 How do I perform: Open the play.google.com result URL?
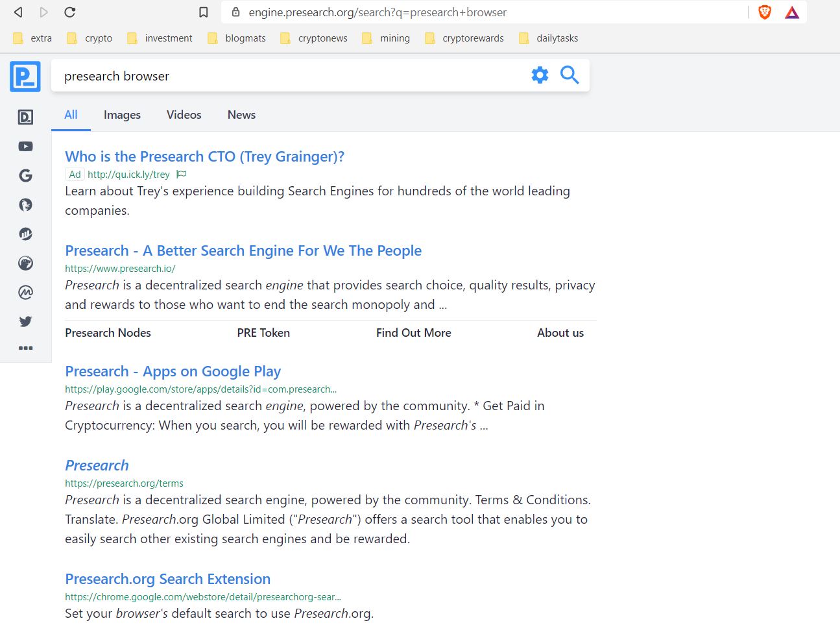[x=200, y=389]
